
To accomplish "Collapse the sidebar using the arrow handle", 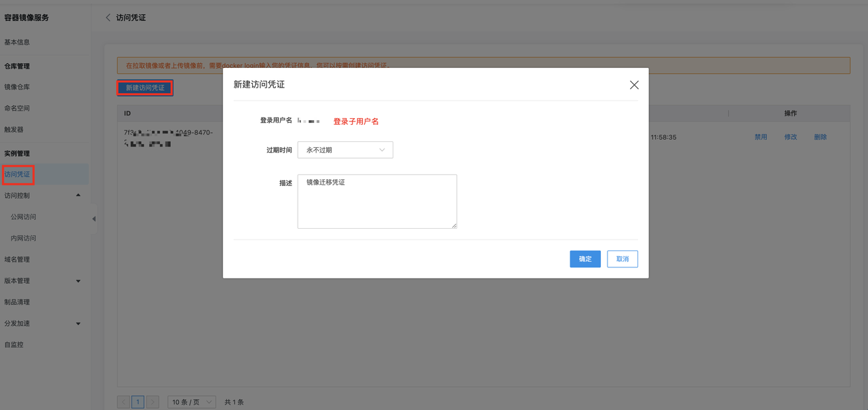I will [94, 219].
